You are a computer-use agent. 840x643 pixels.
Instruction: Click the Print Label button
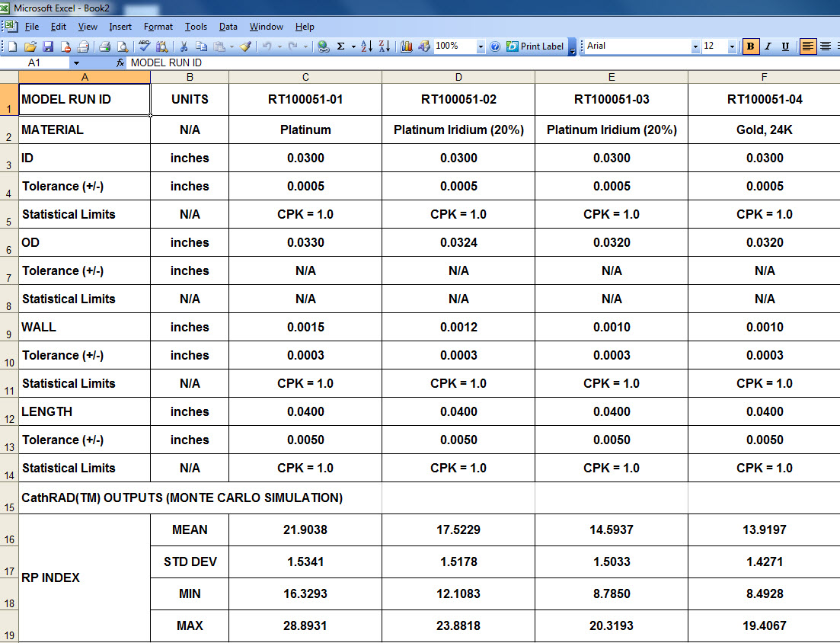pyautogui.click(x=535, y=46)
